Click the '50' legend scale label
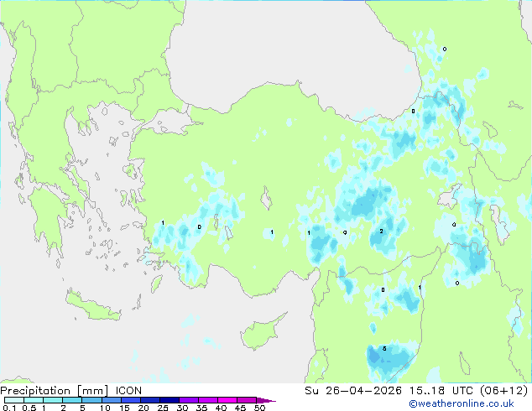532x411 pixels. coord(259,408)
